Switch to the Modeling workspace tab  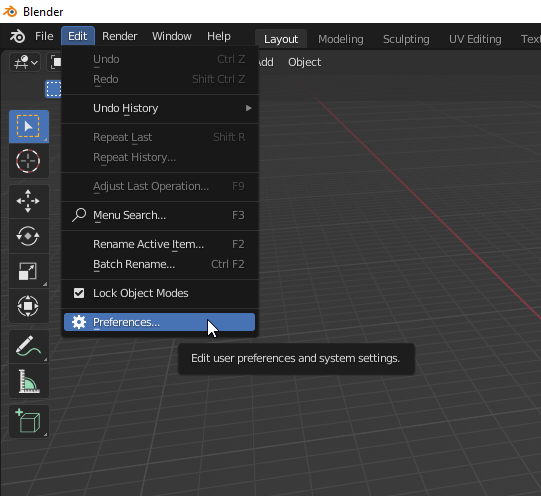341,39
